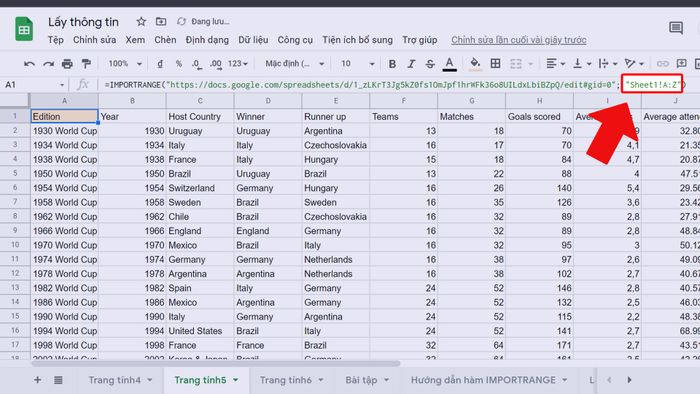This screenshot has height=394, width=700.
Task: Switch to Trang tính6 tab
Action: point(286,380)
